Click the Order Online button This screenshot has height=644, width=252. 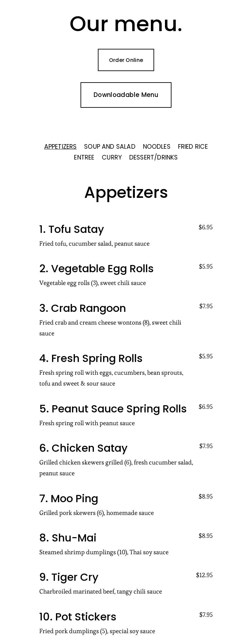[126, 60]
